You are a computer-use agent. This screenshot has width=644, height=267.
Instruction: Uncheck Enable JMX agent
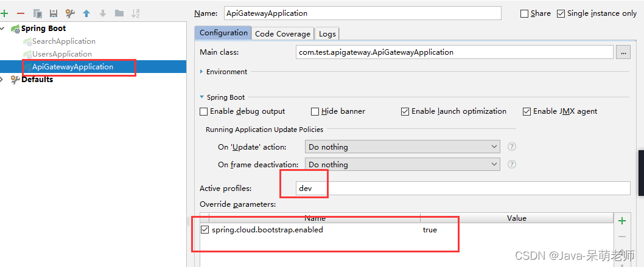coord(527,111)
